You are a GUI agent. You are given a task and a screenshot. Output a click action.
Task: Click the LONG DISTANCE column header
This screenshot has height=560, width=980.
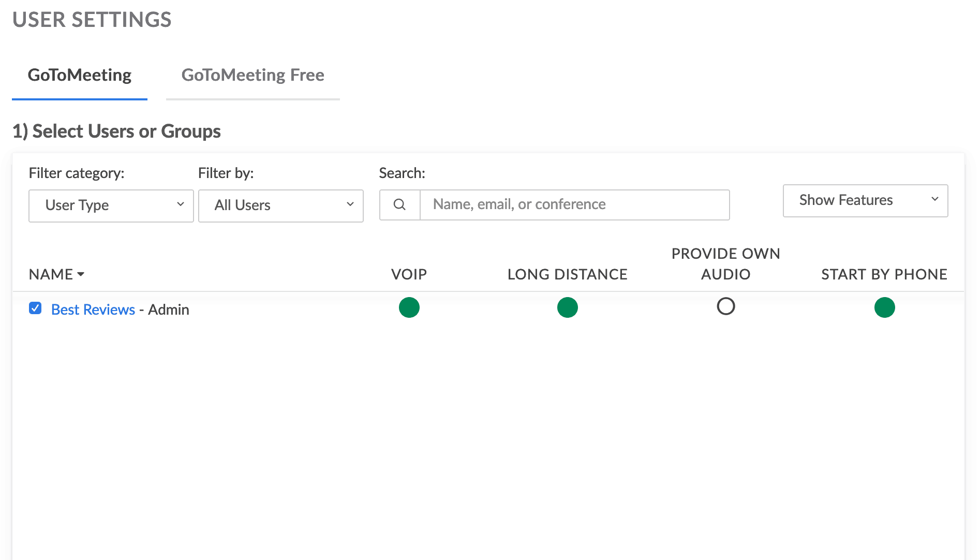pos(567,274)
